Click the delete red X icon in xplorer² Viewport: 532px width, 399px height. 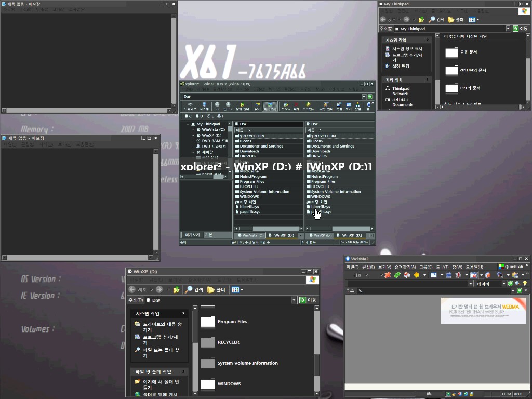tap(296, 106)
